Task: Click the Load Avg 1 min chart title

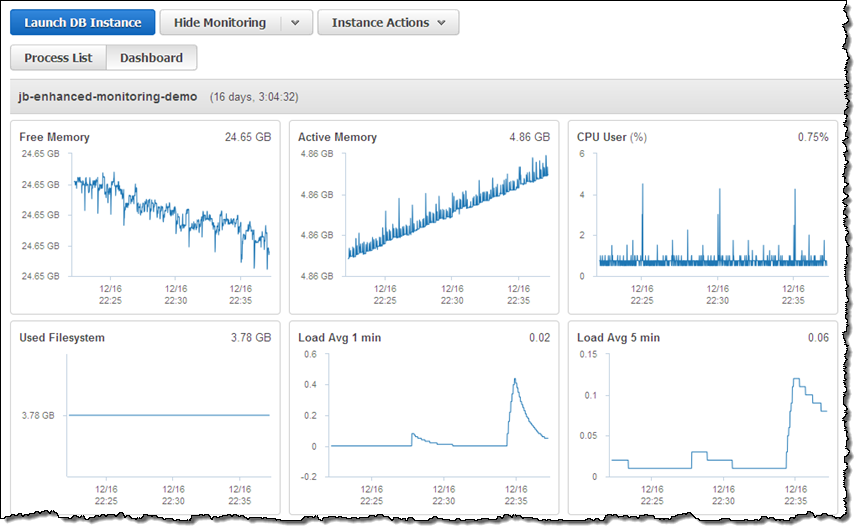Action: (340, 338)
